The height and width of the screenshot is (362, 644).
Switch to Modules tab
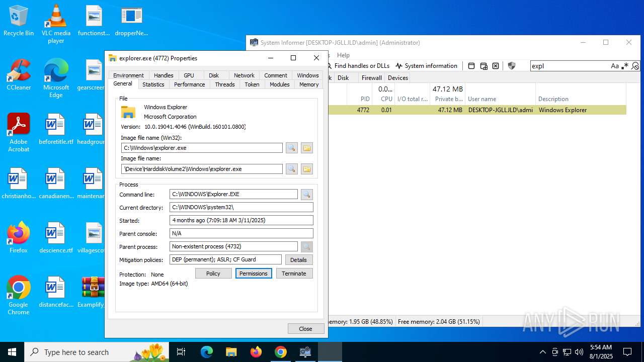[279, 84]
